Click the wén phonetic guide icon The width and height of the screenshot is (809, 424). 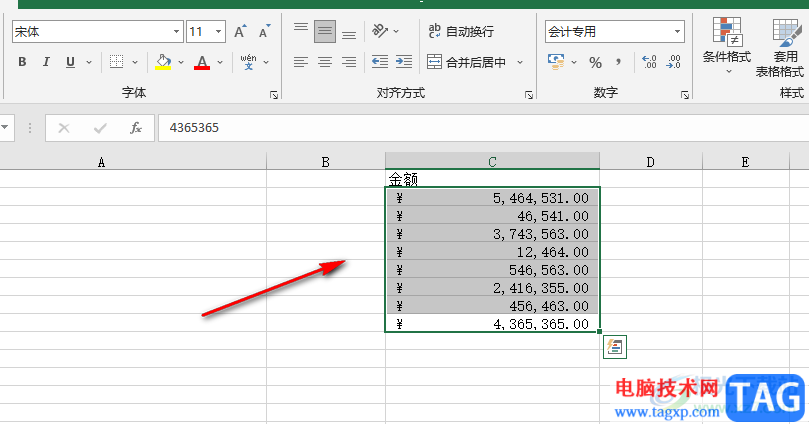248,62
